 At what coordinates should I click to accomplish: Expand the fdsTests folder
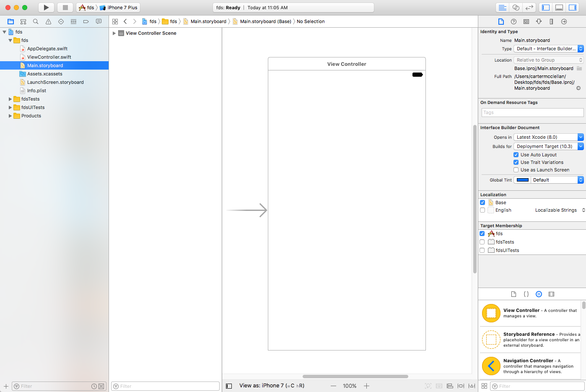click(x=10, y=99)
